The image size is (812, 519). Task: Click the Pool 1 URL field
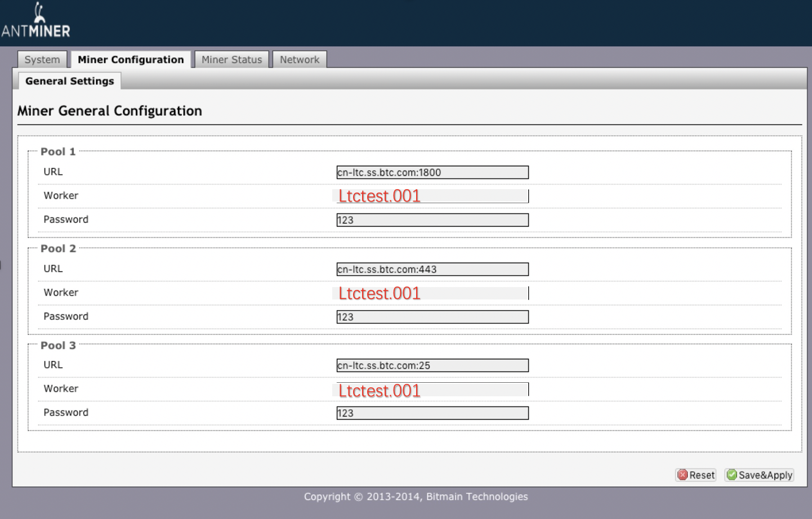point(432,172)
